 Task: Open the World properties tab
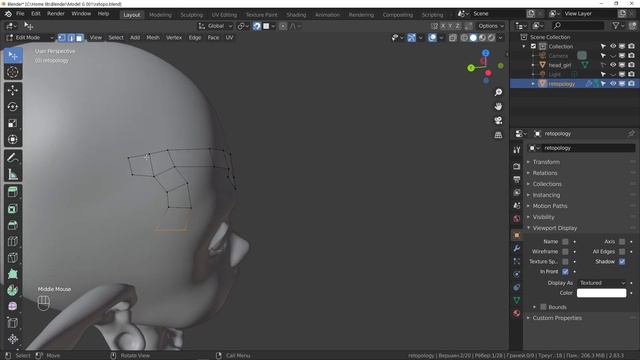(x=517, y=218)
